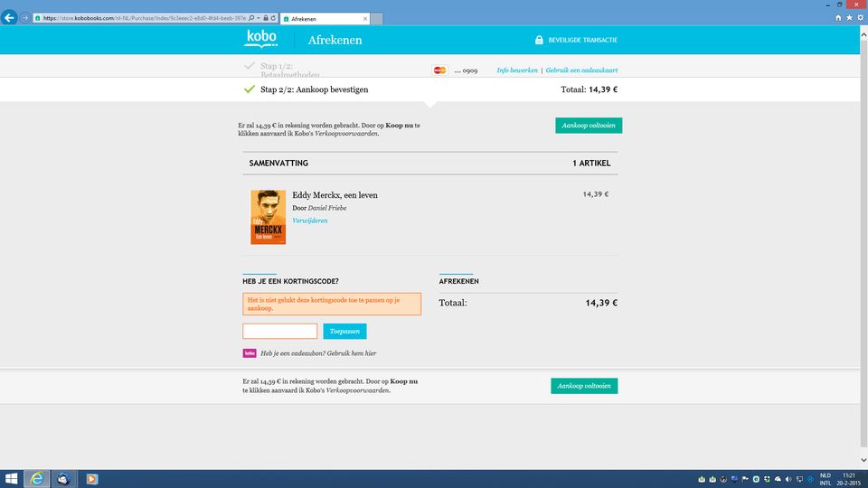Image resolution: width=868 pixels, height=488 pixels.
Task: Open the browser Home icon
Action: click(838, 18)
